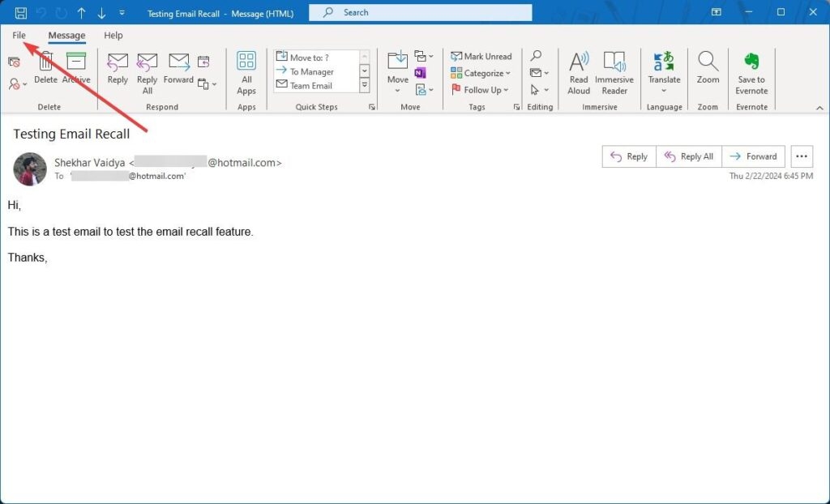This screenshot has width=830, height=504.
Task: Open More respond actions dropdown
Action: 207,83
